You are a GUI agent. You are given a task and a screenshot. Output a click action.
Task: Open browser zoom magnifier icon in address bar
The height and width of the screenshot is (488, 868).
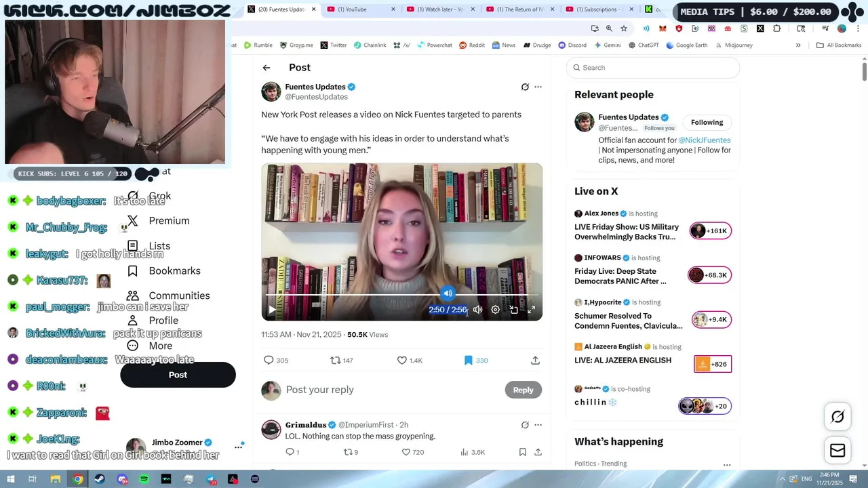(x=609, y=28)
